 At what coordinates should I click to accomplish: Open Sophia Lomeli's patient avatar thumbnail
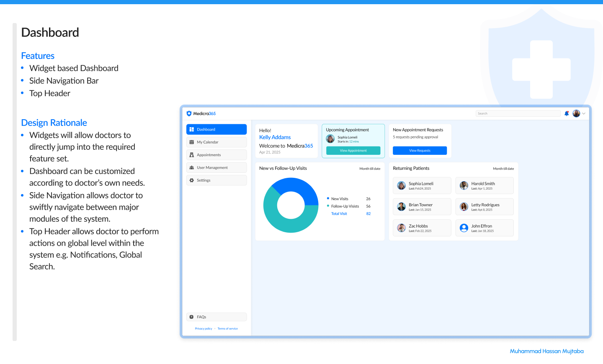click(401, 185)
